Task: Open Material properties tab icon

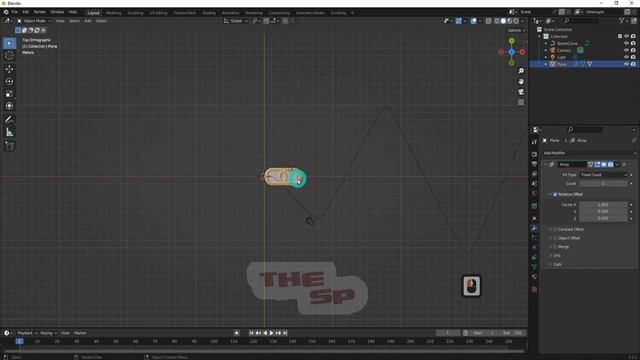Action: pyautogui.click(x=534, y=277)
